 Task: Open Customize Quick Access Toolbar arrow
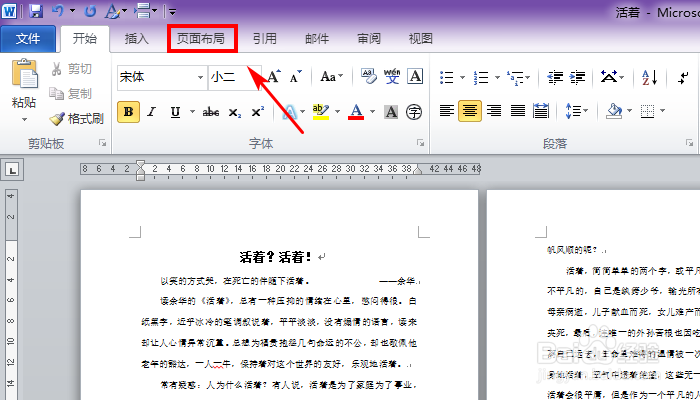172,12
